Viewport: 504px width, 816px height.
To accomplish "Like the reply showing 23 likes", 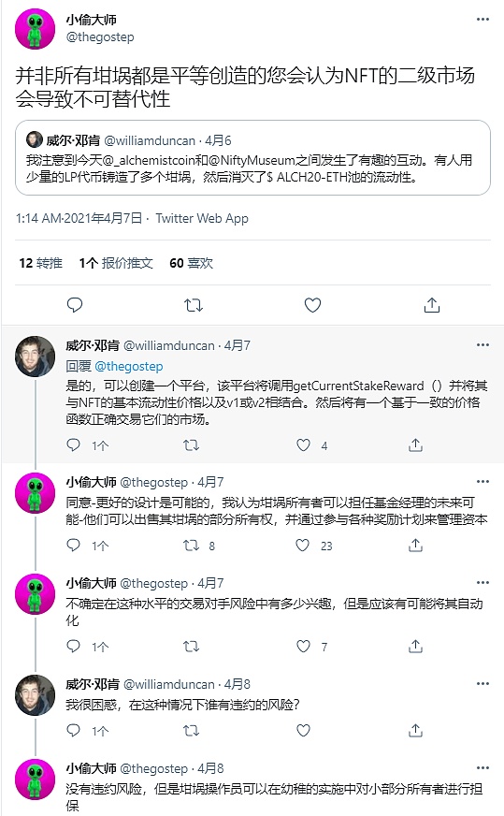I will 303,546.
